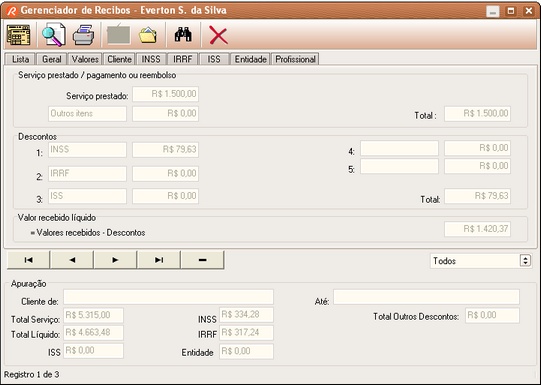Click discount 4 value field
This screenshot has width=541, height=385.
point(478,148)
